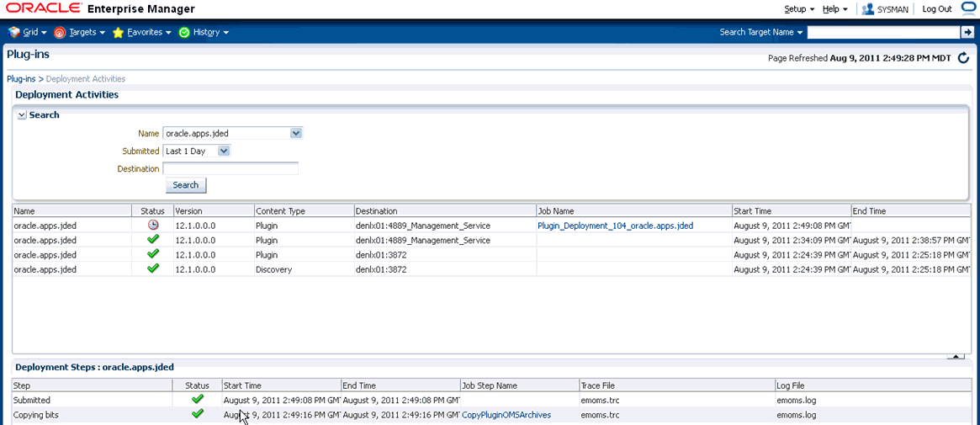The height and width of the screenshot is (425, 980).
Task: Select the Discovery content type cell
Action: [x=305, y=270]
